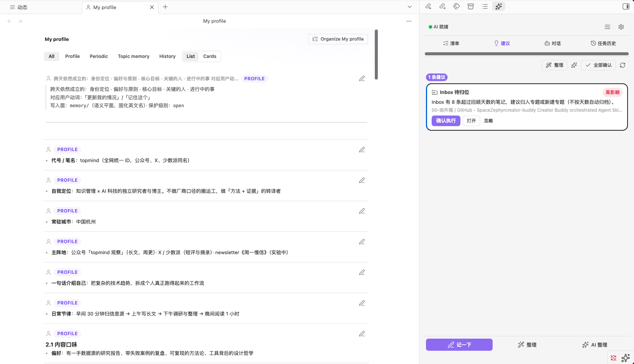The height and width of the screenshot is (364, 634).
Task: Open AI panel filter sliders icon
Action: click(x=607, y=27)
